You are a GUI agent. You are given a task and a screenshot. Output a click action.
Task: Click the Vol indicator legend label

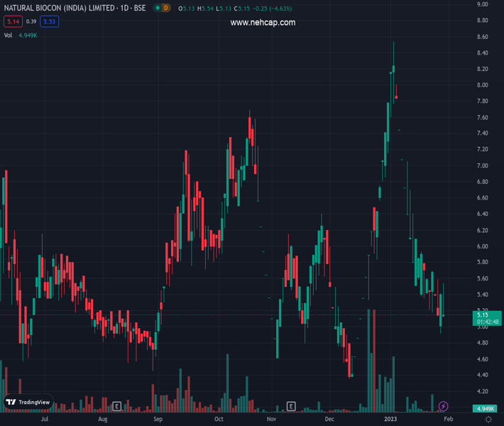pyautogui.click(x=9, y=35)
